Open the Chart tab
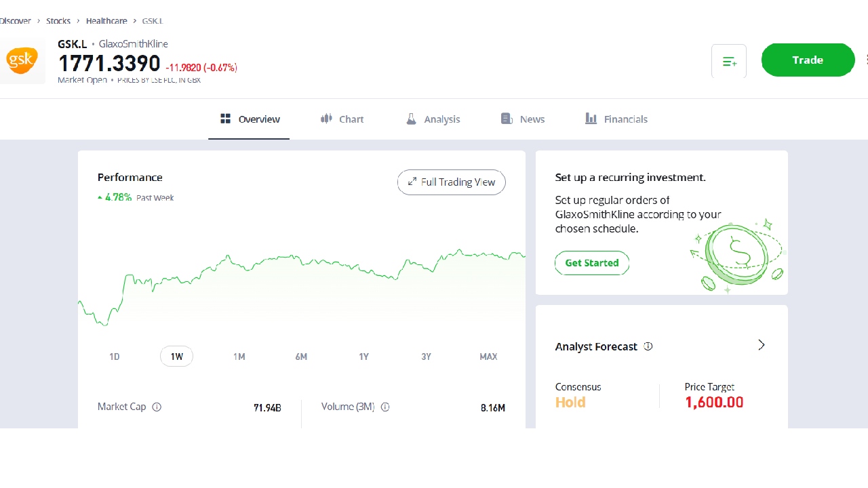The image size is (868, 488). click(342, 119)
